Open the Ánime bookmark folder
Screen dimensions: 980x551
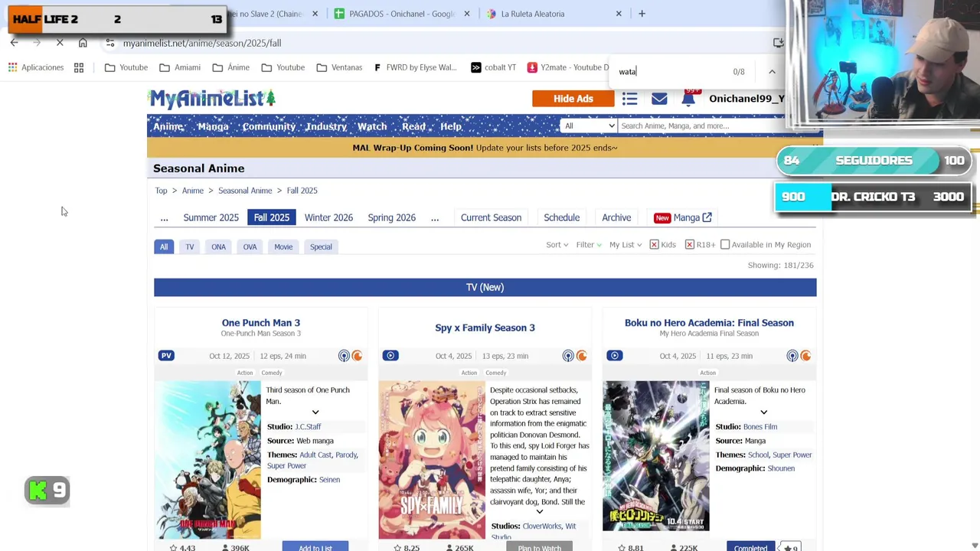(x=231, y=67)
